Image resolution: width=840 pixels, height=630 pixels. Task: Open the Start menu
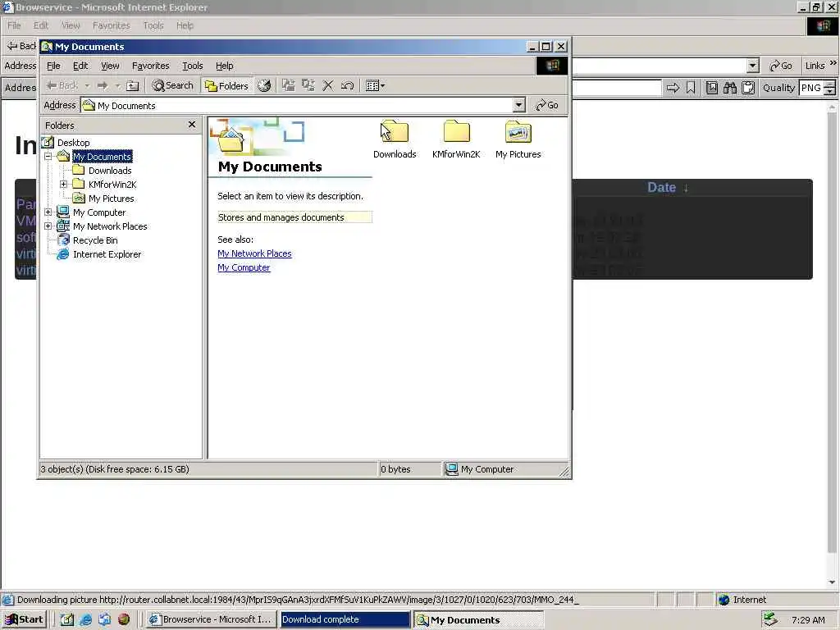pyautogui.click(x=24, y=620)
